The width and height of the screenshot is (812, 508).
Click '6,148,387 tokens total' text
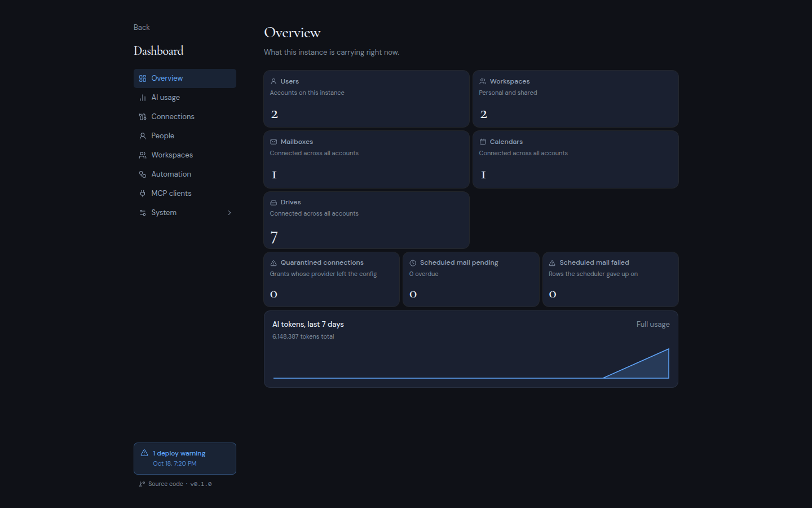point(303,336)
